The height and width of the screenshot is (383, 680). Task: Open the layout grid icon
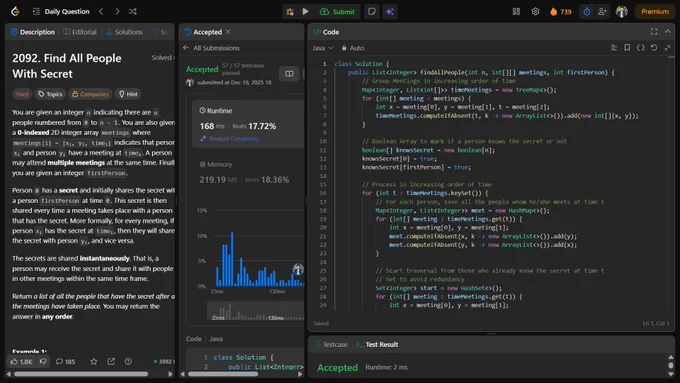click(x=516, y=12)
